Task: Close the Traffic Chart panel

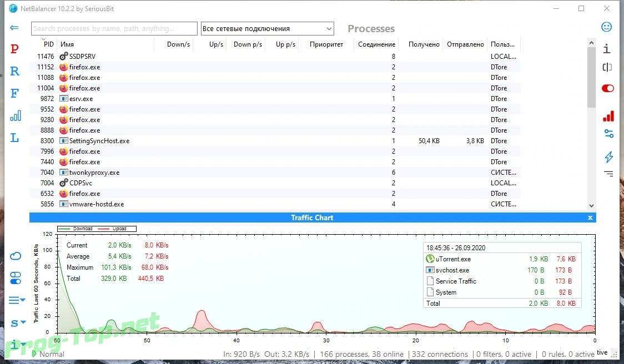Action: point(590,218)
